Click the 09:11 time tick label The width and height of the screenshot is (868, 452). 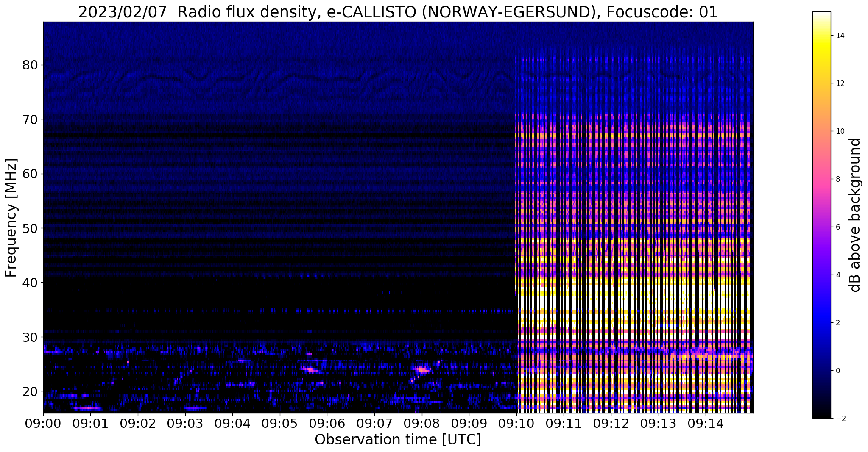(x=564, y=423)
